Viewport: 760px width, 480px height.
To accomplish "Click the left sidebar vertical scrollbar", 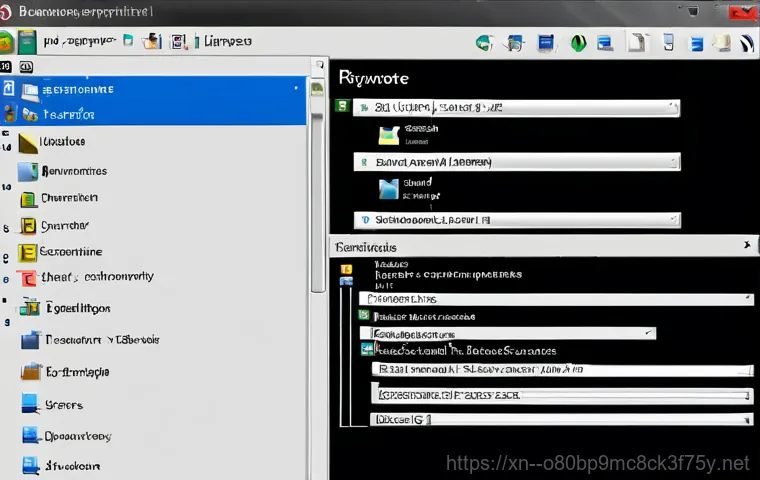I will 318,200.
